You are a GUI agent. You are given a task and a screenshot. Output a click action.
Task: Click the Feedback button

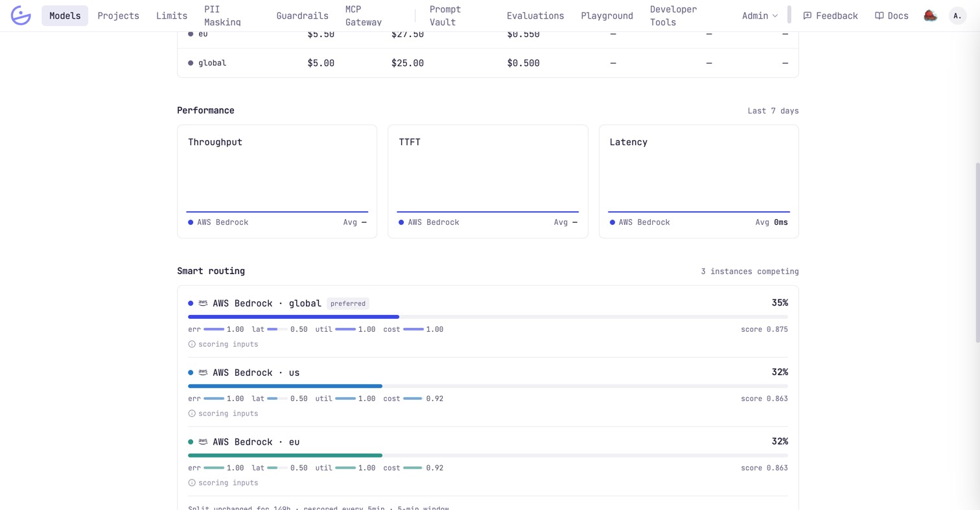pyautogui.click(x=830, y=16)
